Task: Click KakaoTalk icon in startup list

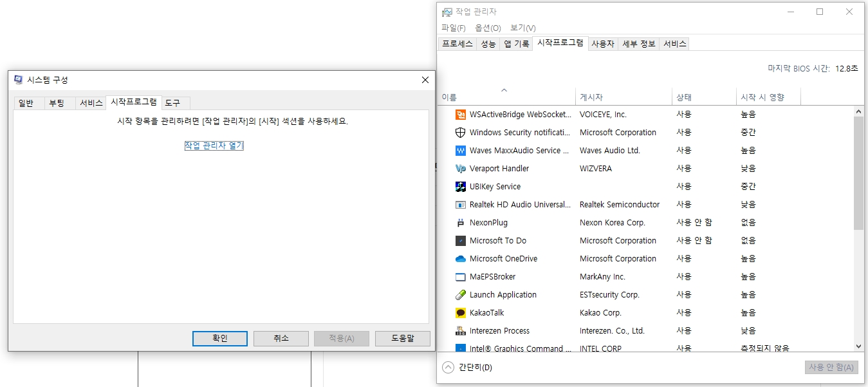Action: tap(460, 313)
